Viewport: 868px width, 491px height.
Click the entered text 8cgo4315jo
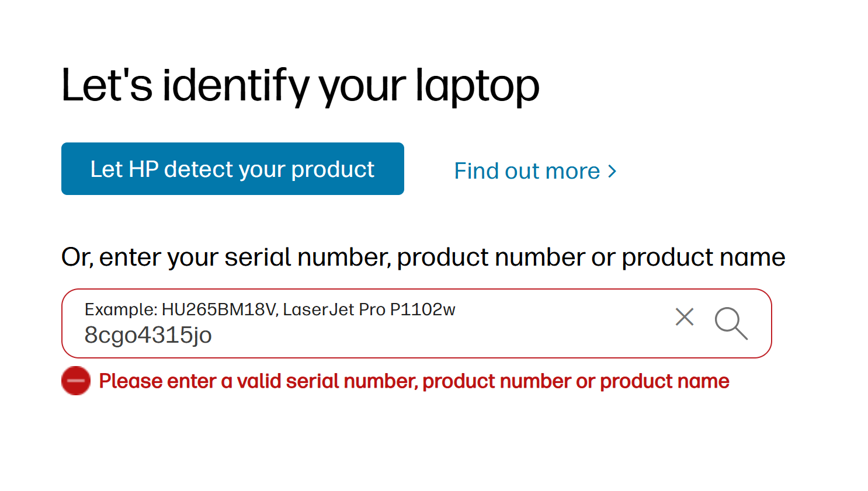tap(148, 335)
